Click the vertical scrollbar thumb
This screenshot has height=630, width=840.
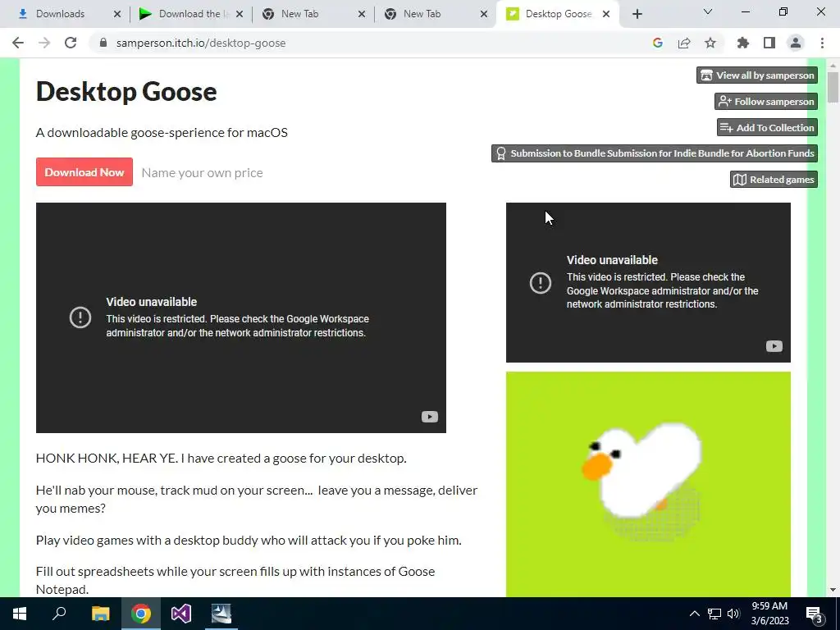click(833, 87)
